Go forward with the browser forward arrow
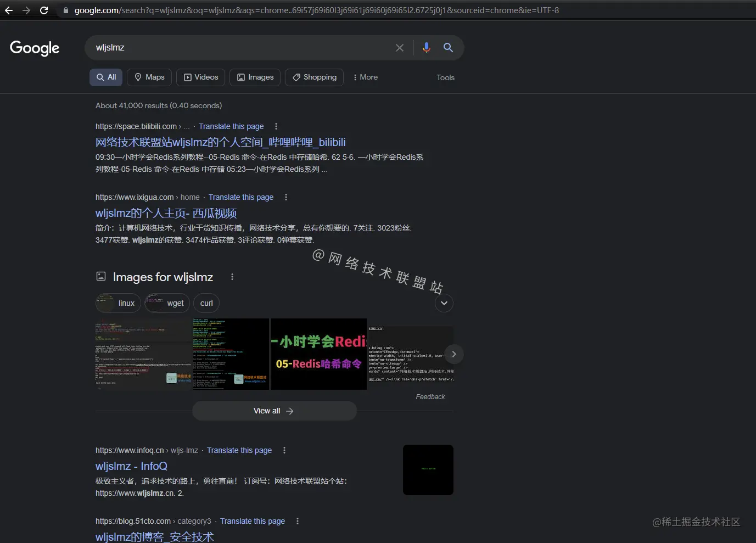The height and width of the screenshot is (543, 756). [26, 10]
